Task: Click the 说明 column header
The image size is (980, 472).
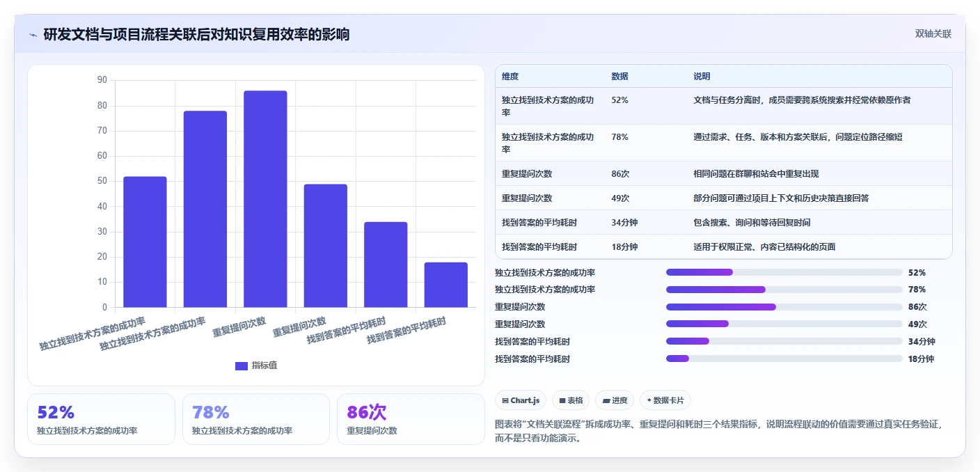Action: tap(702, 77)
